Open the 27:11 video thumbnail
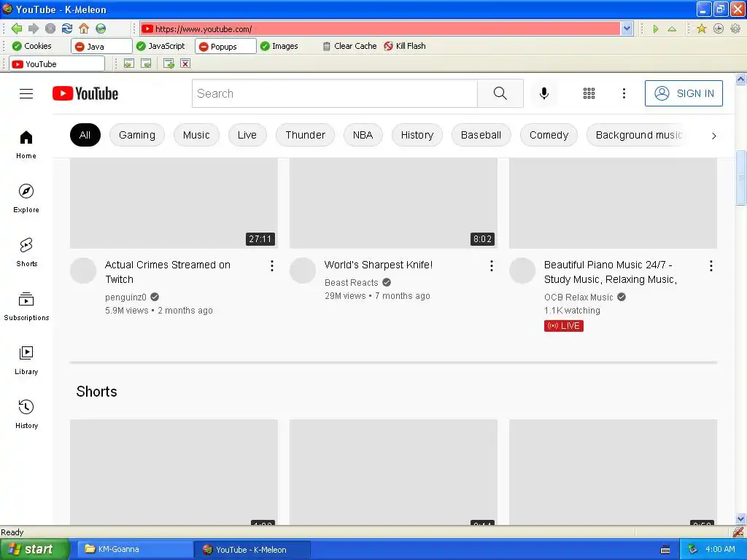The image size is (747, 560). click(174, 203)
